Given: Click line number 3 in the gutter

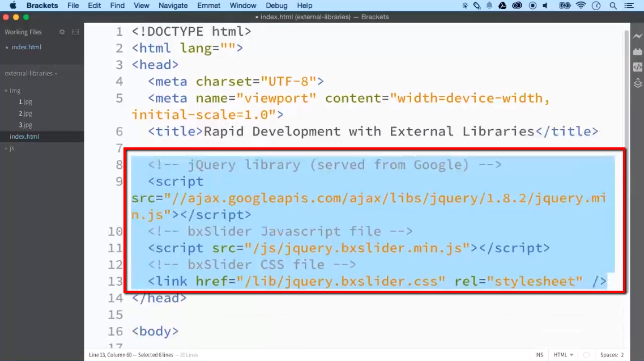Looking at the screenshot, I should click(x=119, y=65).
